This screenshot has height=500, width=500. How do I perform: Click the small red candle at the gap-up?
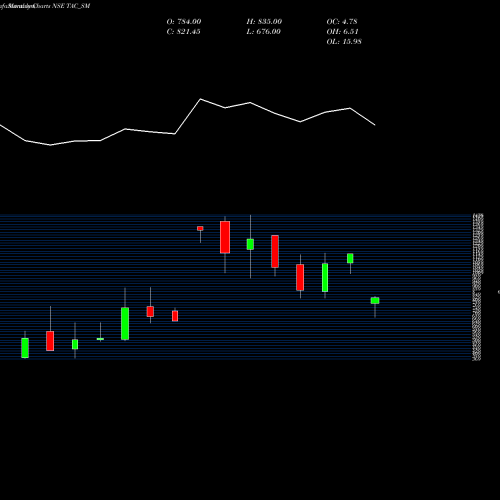tap(200, 228)
